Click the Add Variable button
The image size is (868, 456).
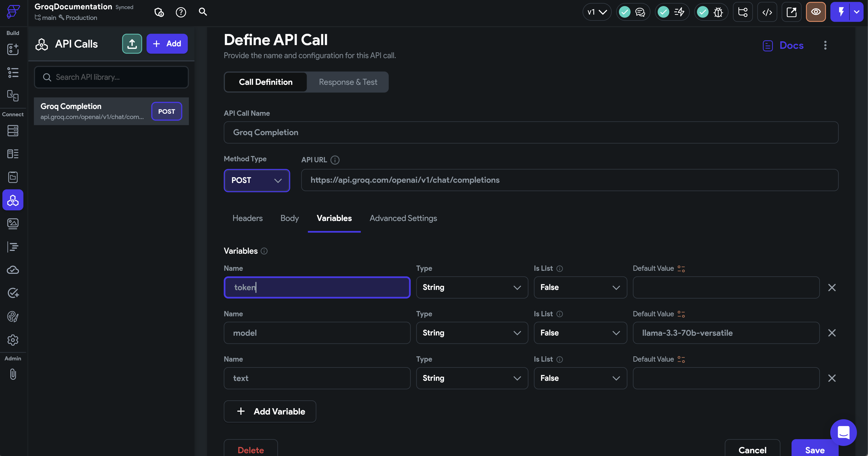(x=270, y=411)
